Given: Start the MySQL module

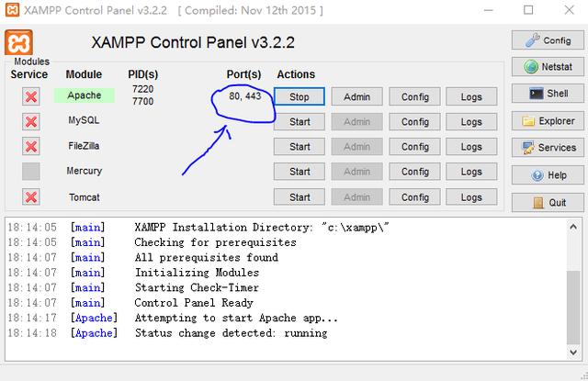Looking at the screenshot, I should tap(300, 121).
